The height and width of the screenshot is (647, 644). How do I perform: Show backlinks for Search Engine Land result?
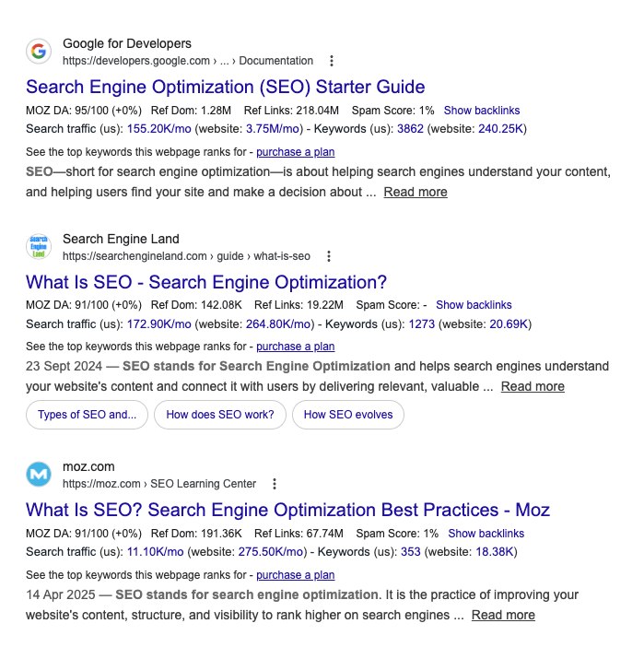coord(474,305)
